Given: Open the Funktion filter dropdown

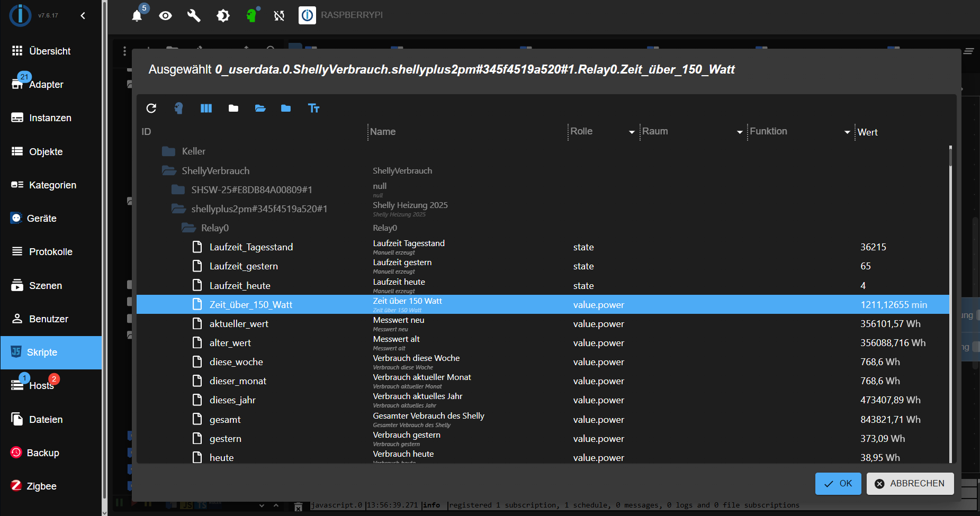Looking at the screenshot, I should point(847,132).
